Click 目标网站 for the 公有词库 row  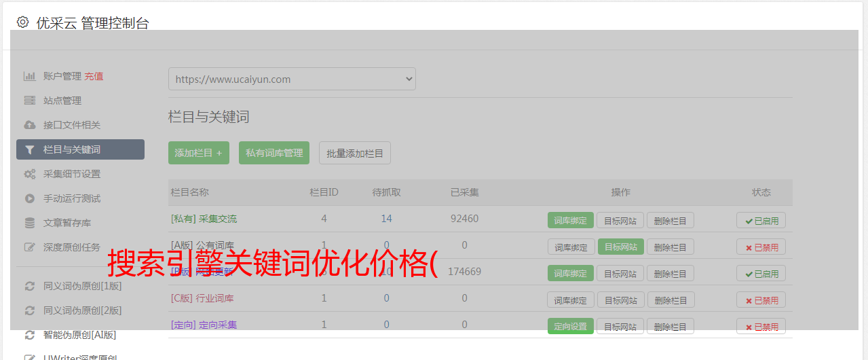(621, 247)
